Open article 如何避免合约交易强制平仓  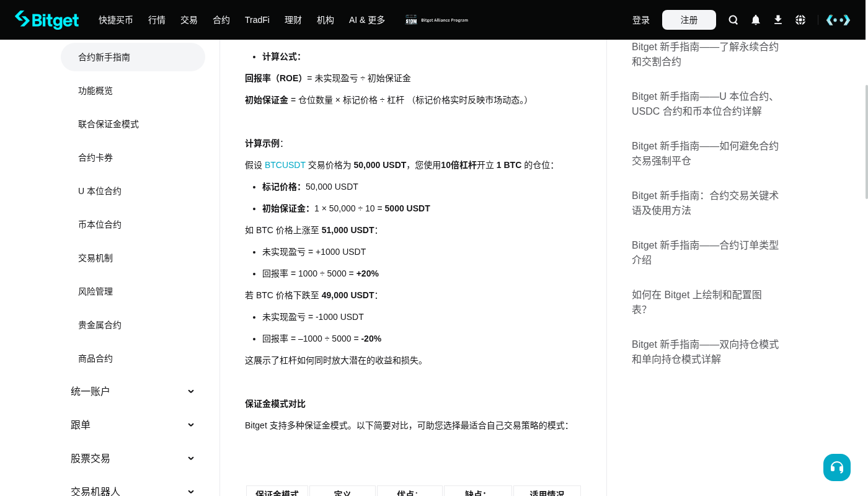[705, 153]
